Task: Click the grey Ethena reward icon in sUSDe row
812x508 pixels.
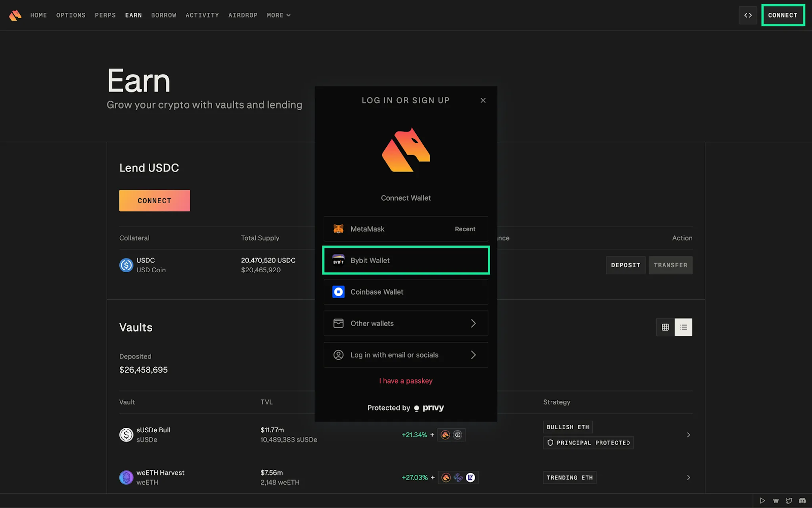Action: 458,435
